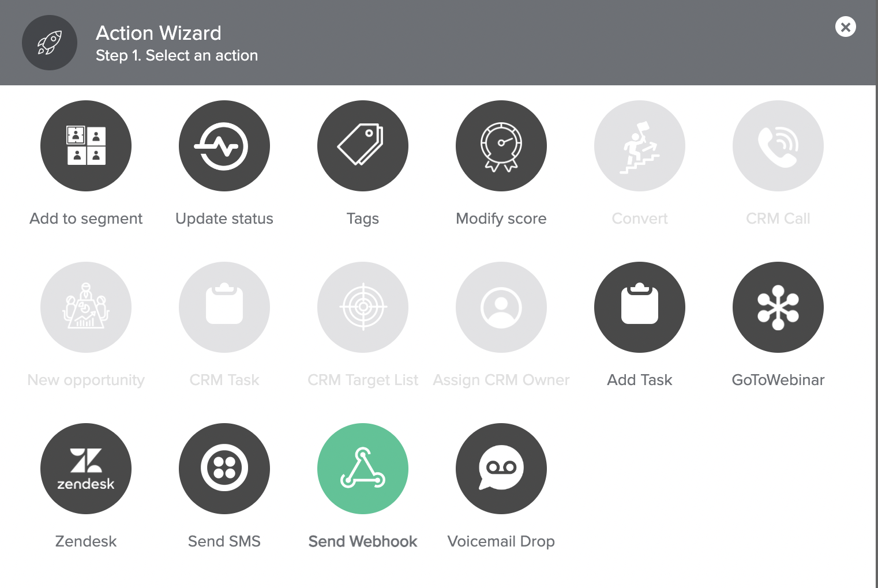878x588 pixels.
Task: Click the CRM Task clipboard icon
Action: 224,307
